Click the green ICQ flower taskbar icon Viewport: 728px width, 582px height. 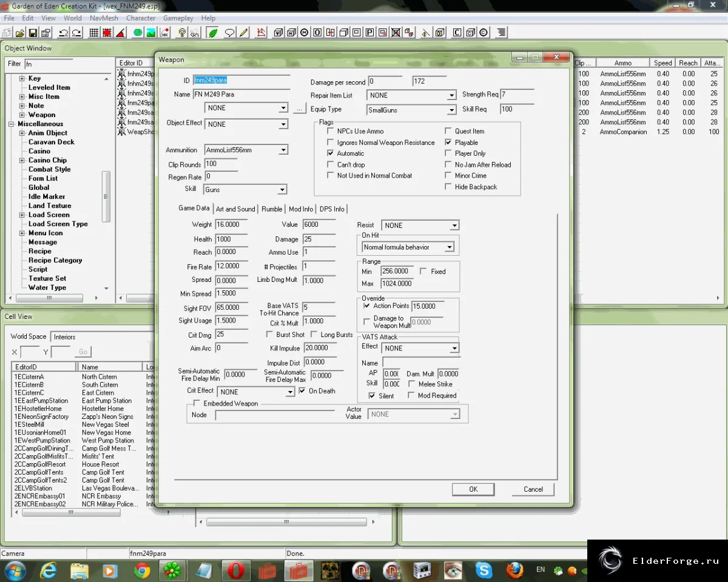[173, 570]
